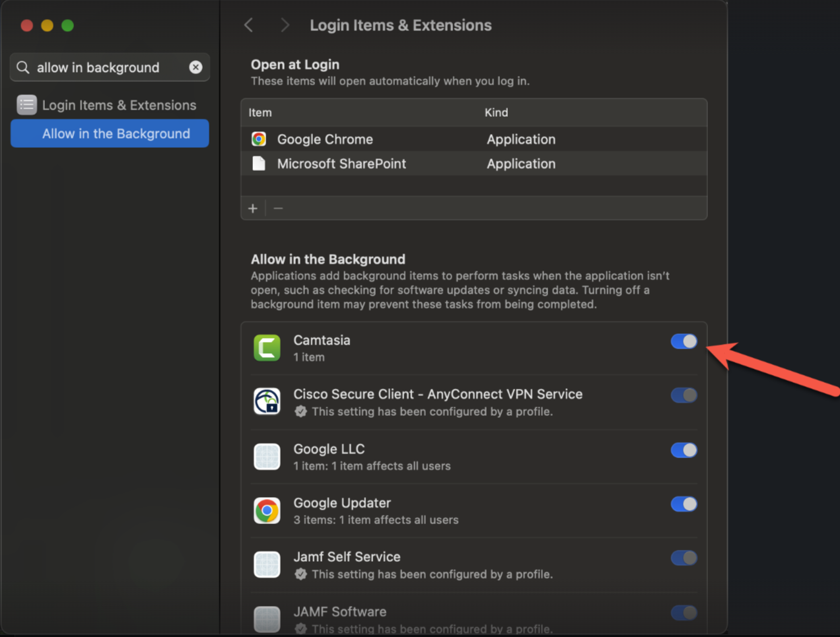The width and height of the screenshot is (840, 637).
Task: Toggle Cisco Secure Client VPN switch
Action: point(683,395)
